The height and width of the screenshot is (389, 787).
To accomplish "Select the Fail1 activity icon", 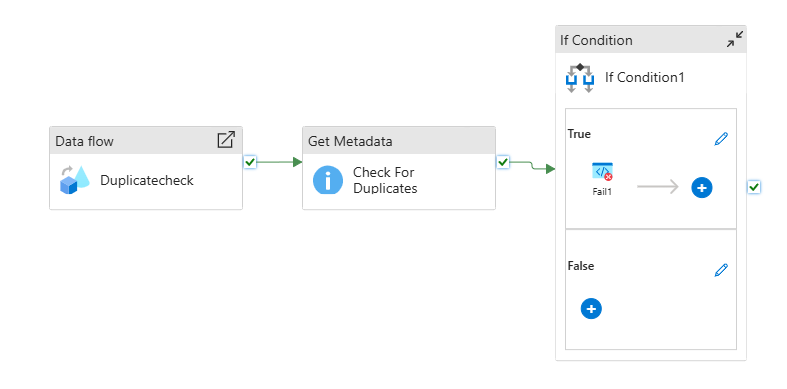I will [x=602, y=172].
